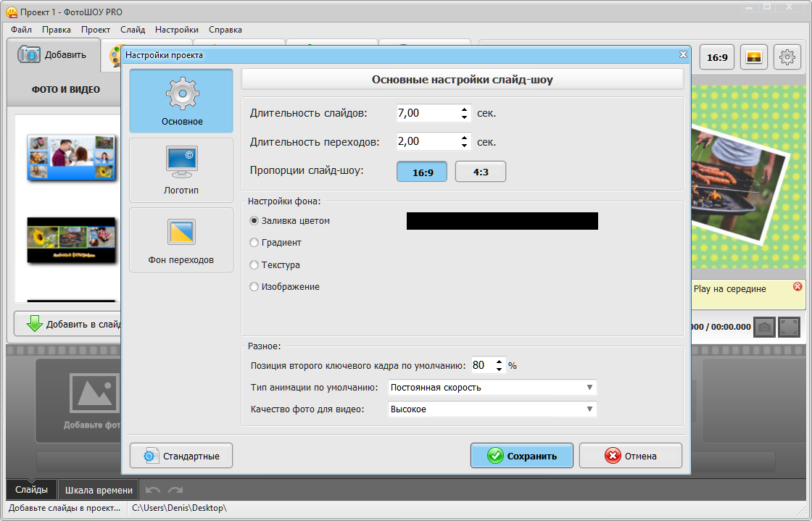The width and height of the screenshot is (812, 521).
Task: Decrease keyframe position percent value
Action: (500, 370)
